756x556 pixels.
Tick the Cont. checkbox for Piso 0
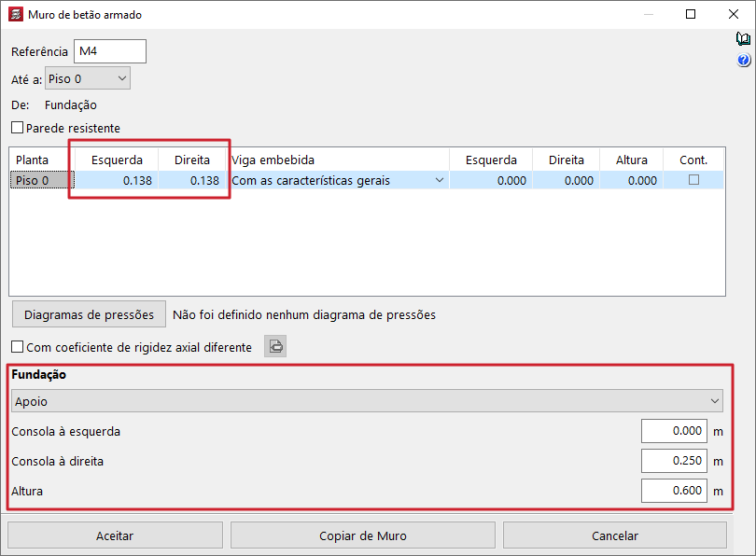pos(693,180)
